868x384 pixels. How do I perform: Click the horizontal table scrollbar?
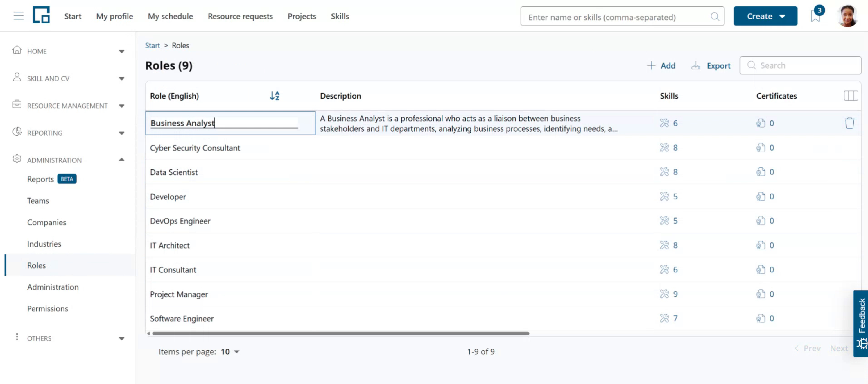coord(341,333)
